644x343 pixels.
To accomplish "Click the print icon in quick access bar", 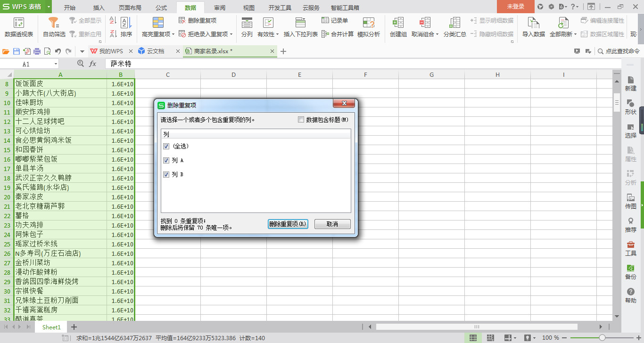I will pyautogui.click(x=37, y=51).
